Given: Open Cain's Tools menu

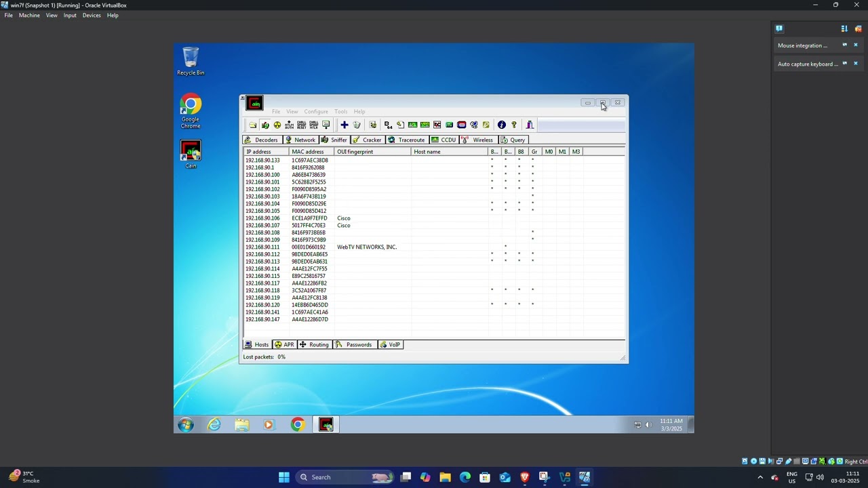Looking at the screenshot, I should pos(340,112).
